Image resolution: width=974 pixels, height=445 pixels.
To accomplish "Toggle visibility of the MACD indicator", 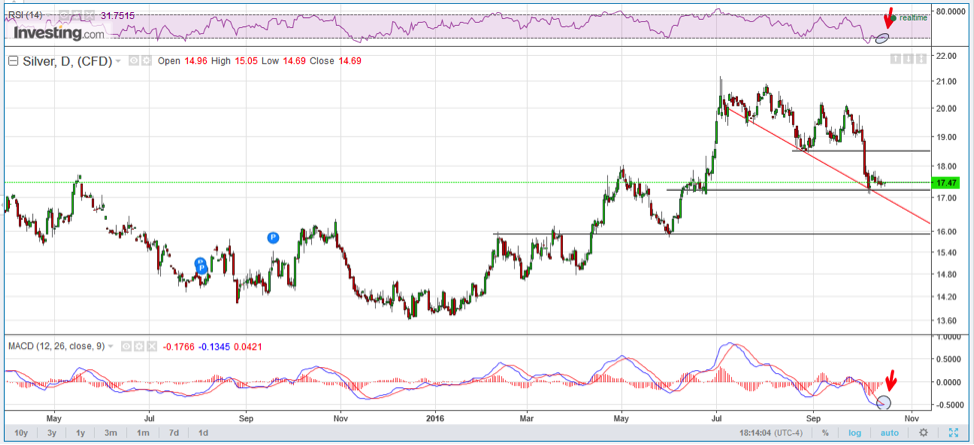I will pyautogui.click(x=125, y=346).
